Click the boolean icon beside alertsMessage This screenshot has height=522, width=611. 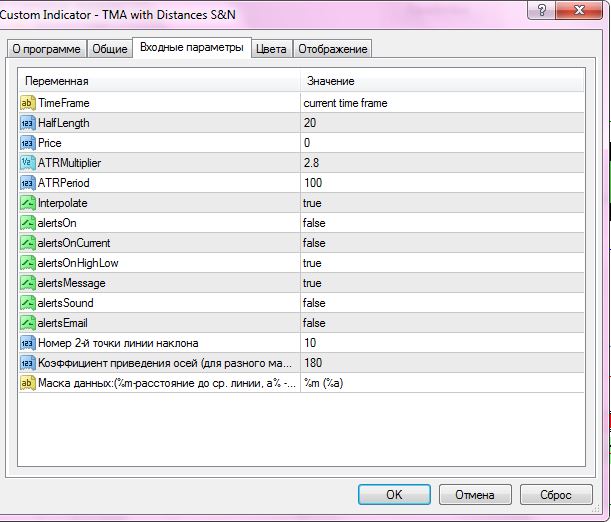click(x=27, y=283)
